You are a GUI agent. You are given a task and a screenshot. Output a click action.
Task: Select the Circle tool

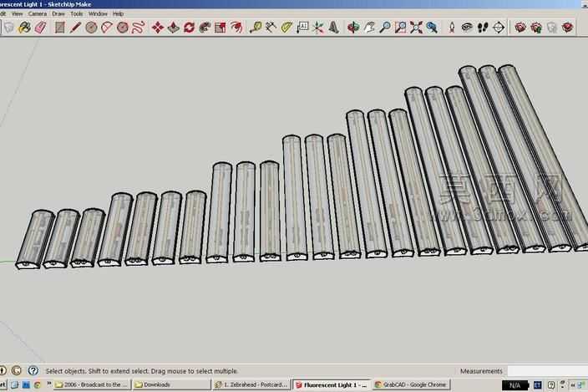click(91, 28)
